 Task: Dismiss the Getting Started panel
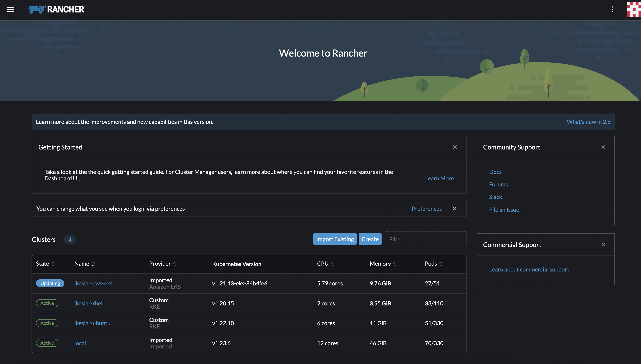(455, 147)
